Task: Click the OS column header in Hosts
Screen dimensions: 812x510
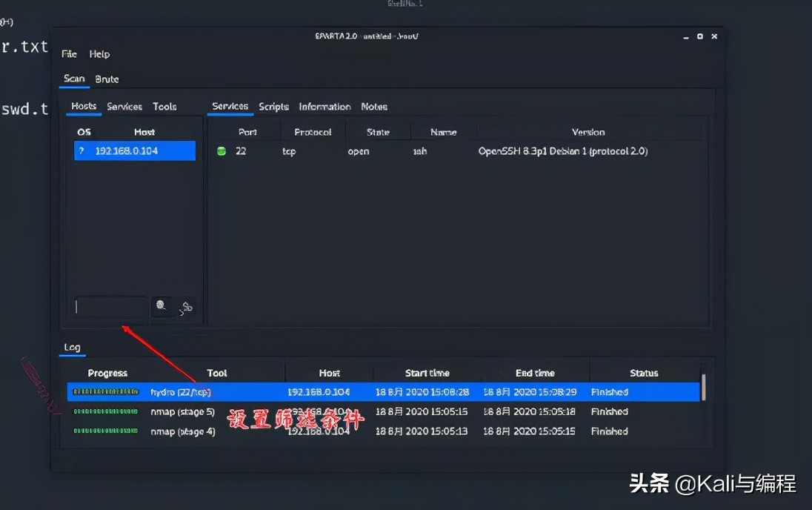Action: (84, 132)
